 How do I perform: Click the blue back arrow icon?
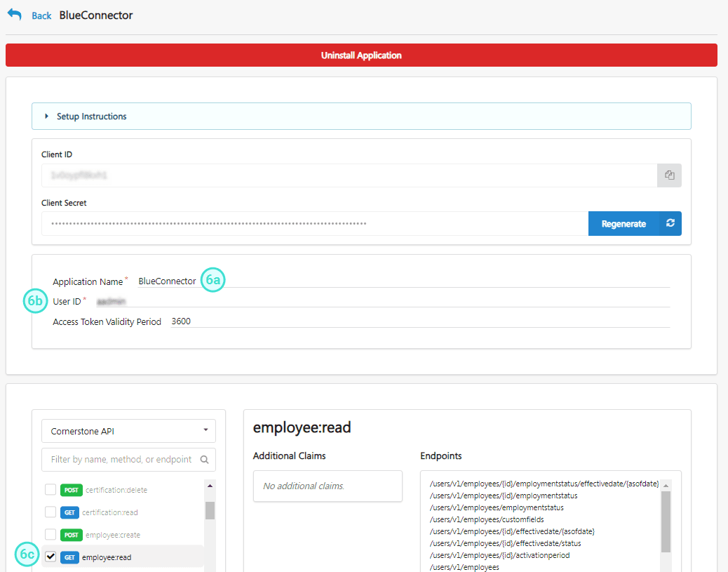click(x=15, y=15)
